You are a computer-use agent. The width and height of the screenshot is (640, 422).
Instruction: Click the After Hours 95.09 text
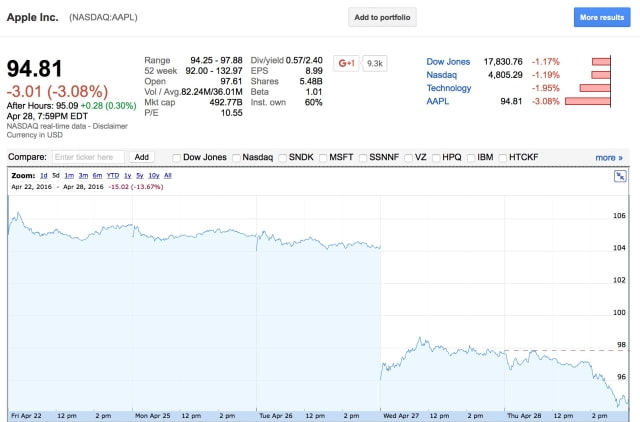(x=42, y=106)
